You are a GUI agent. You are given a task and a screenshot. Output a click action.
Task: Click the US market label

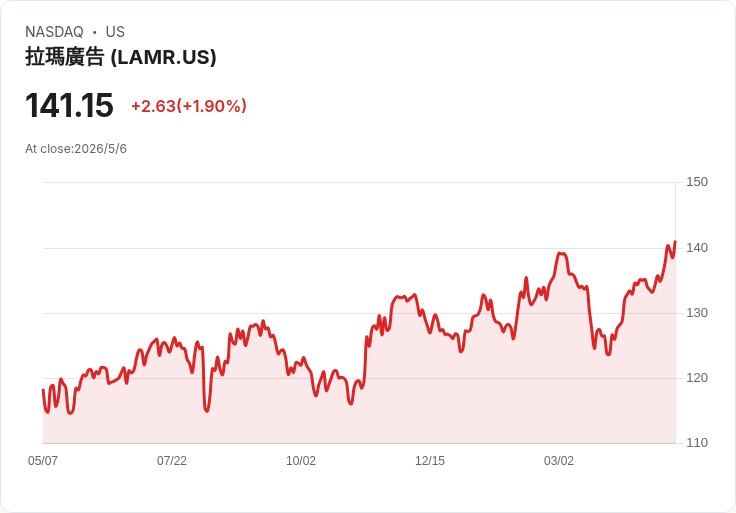(x=115, y=32)
